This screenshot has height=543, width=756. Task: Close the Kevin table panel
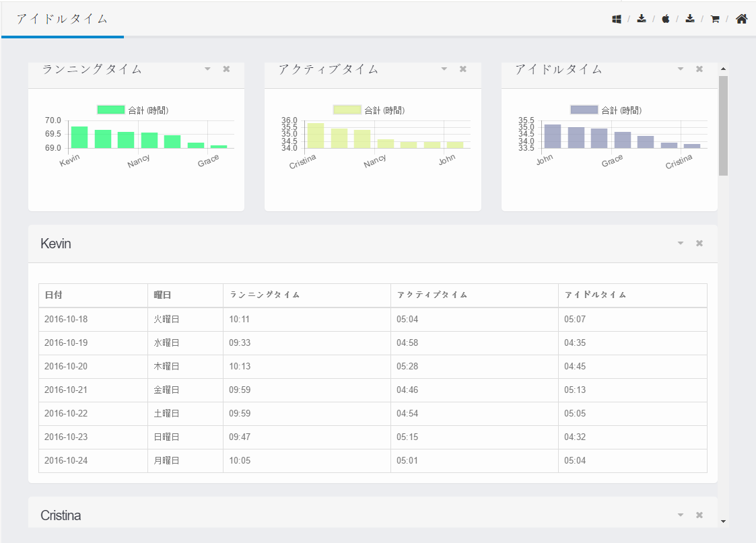click(x=699, y=244)
